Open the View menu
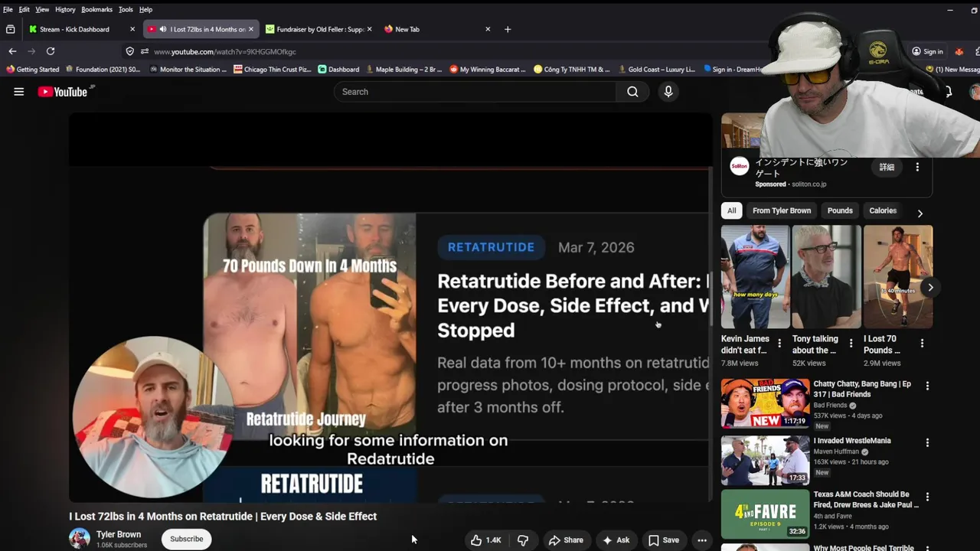The height and width of the screenshot is (551, 980). click(42, 9)
